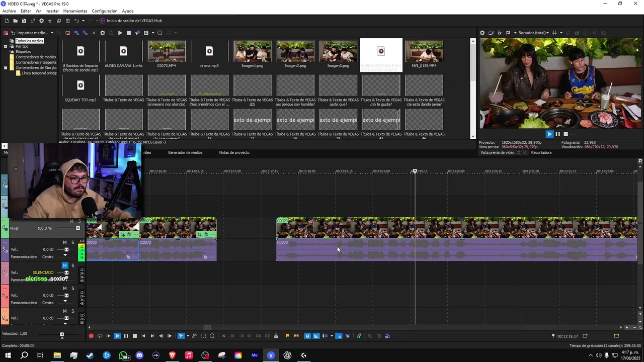644x362 pixels.
Task: Select the Vista previa de vídeo tab
Action: pyautogui.click(x=497, y=152)
